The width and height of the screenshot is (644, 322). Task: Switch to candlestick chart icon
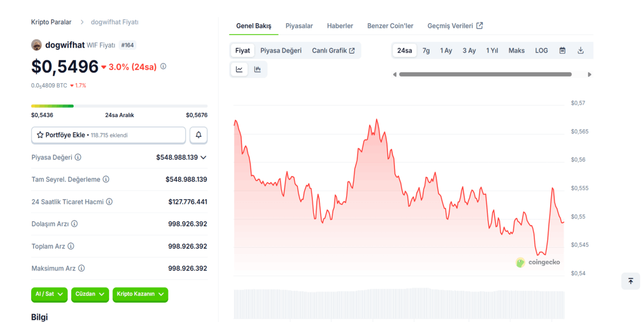click(x=258, y=69)
